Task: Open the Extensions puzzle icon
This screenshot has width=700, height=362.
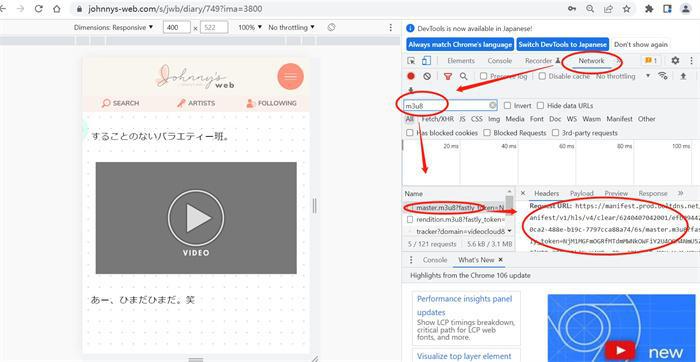Action: 649,8
